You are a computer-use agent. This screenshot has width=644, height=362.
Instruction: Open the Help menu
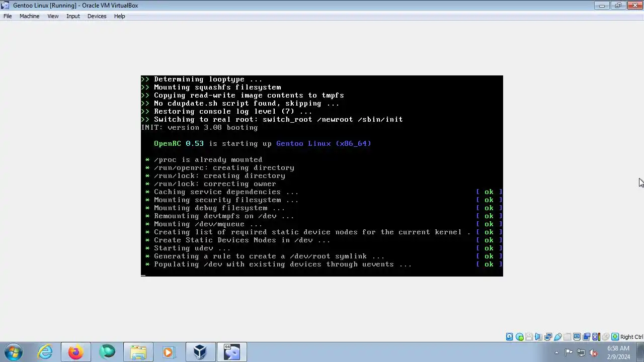pos(119,16)
